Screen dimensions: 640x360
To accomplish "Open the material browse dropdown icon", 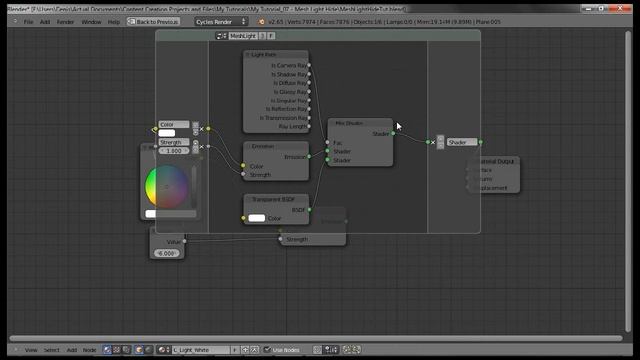I will click(x=164, y=350).
